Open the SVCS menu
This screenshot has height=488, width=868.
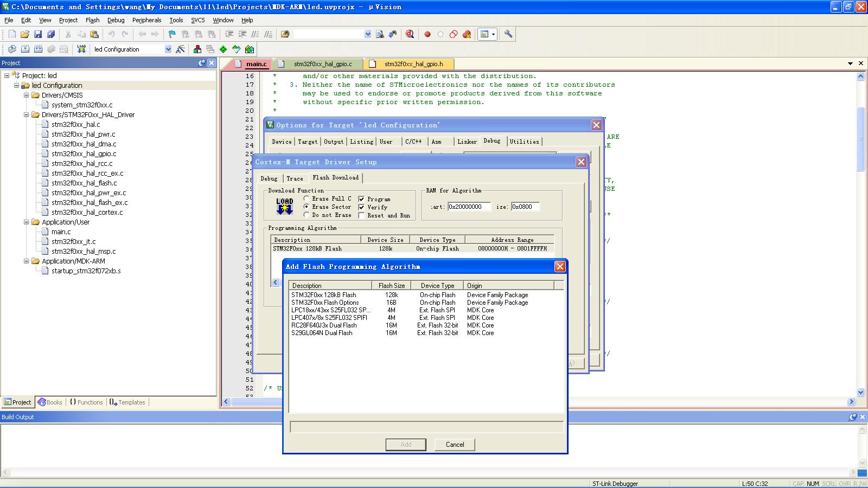click(x=198, y=20)
